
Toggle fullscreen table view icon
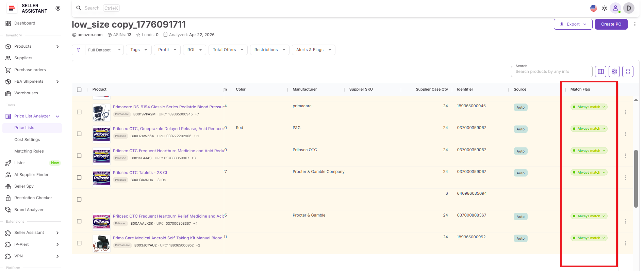click(628, 71)
